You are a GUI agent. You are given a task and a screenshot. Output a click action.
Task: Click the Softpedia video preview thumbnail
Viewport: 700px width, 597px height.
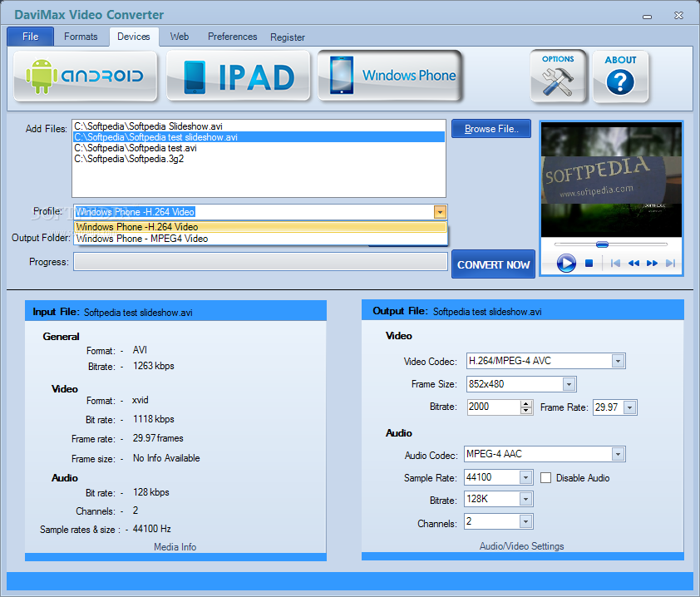[x=611, y=180]
